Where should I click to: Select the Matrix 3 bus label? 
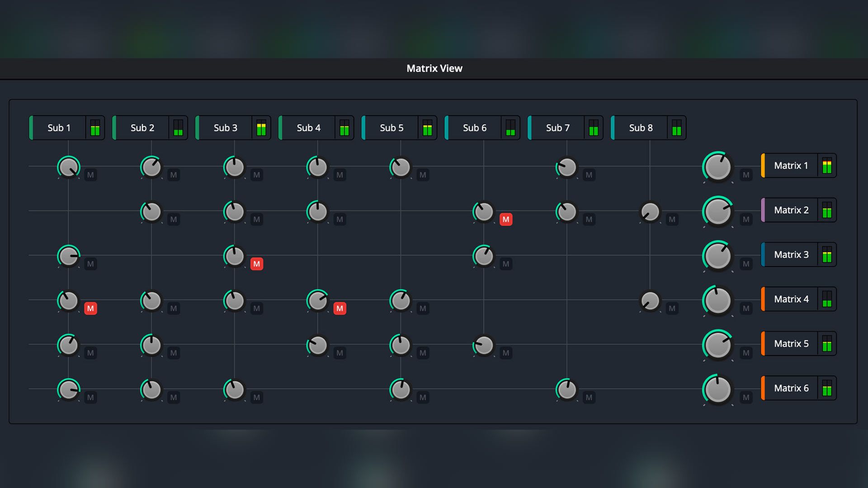coord(791,255)
